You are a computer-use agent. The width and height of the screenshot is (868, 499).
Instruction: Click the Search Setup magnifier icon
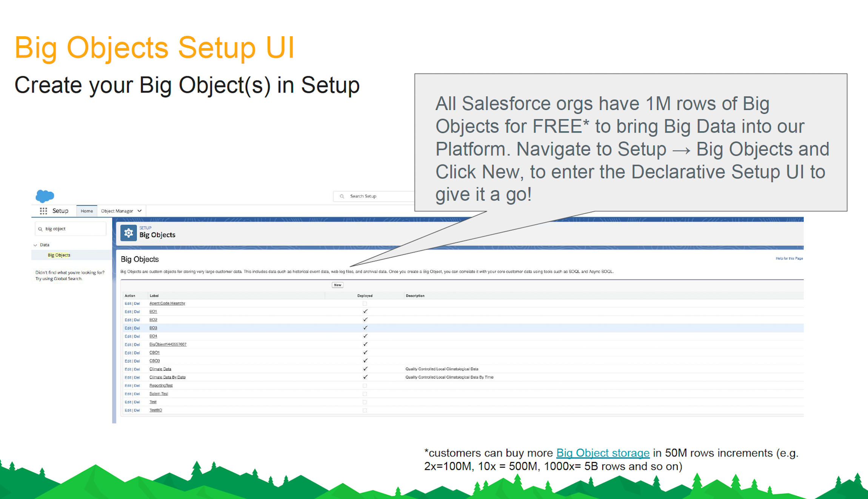click(342, 196)
